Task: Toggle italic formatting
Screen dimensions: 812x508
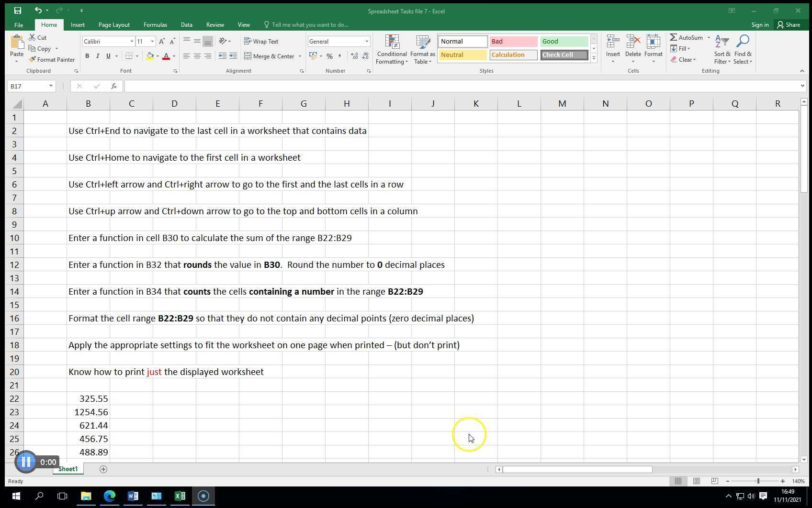Action: [x=98, y=56]
